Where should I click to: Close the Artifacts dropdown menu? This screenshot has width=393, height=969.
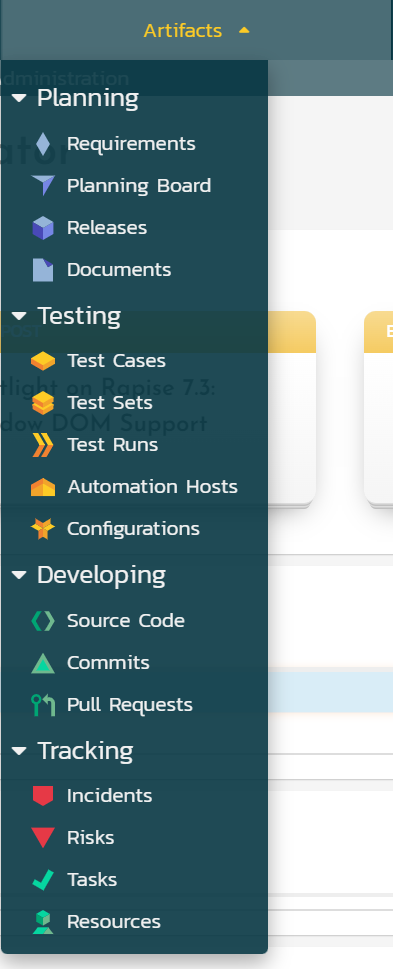pos(196,30)
